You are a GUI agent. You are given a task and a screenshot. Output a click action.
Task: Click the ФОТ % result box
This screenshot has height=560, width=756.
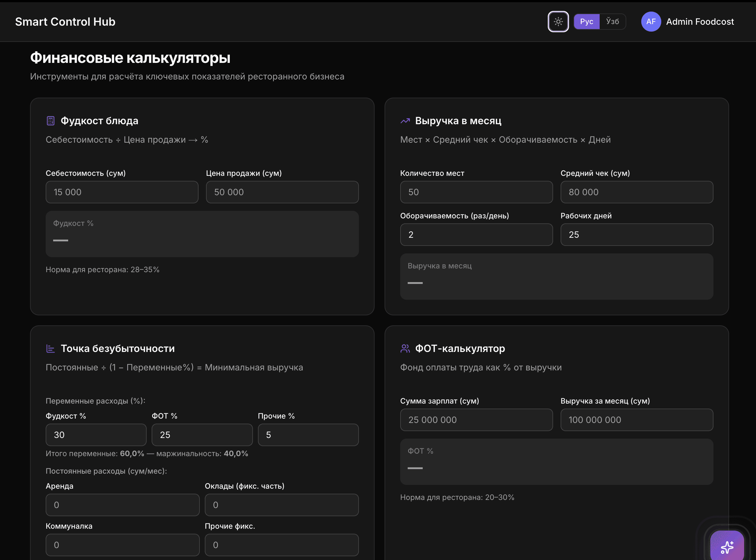pyautogui.click(x=557, y=462)
